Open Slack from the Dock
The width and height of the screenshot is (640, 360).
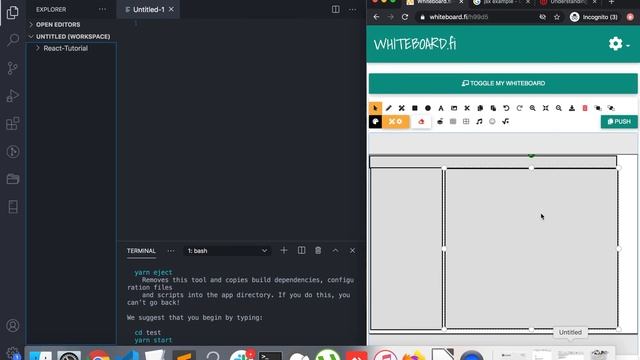point(241,355)
